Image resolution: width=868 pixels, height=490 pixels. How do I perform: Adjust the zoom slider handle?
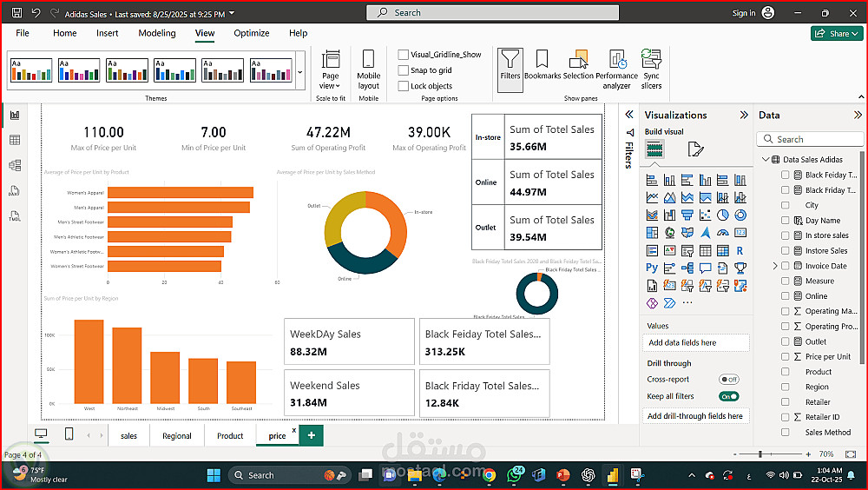760,454
